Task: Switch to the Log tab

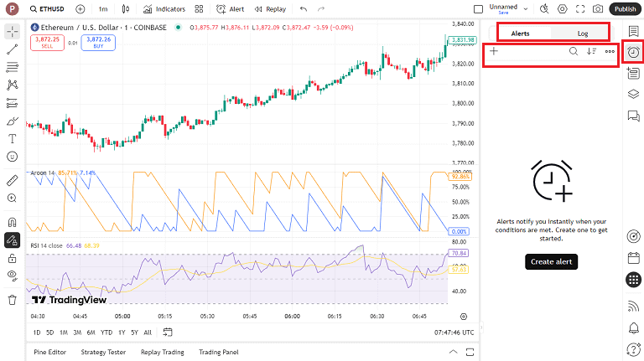Action: point(583,34)
